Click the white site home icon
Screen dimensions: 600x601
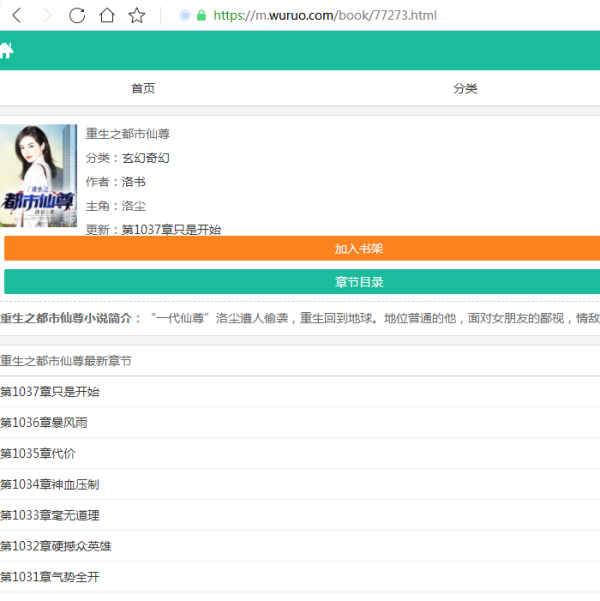pos(7,51)
